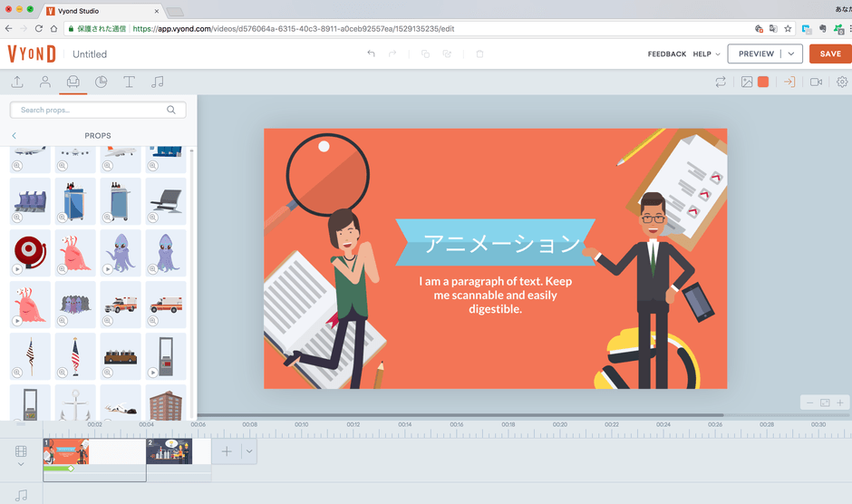This screenshot has width=852, height=504.
Task: Select scene 2 thumbnail in timeline
Action: click(x=169, y=451)
